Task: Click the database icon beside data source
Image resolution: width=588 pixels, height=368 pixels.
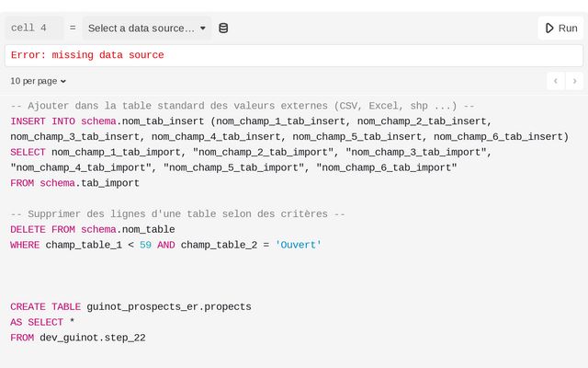Action: coord(223,29)
